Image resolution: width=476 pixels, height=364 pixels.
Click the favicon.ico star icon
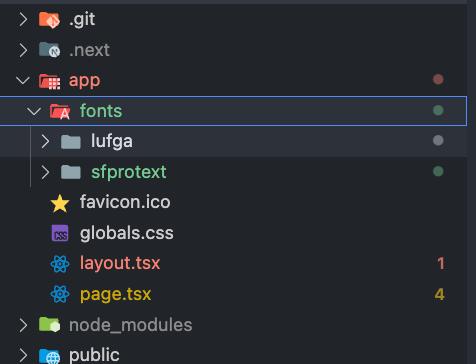click(x=60, y=203)
